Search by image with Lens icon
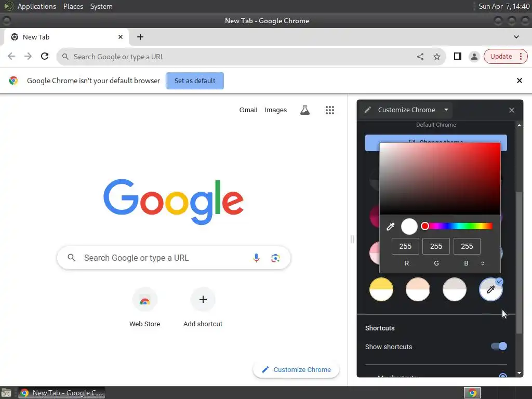The image size is (532, 399). 275,258
